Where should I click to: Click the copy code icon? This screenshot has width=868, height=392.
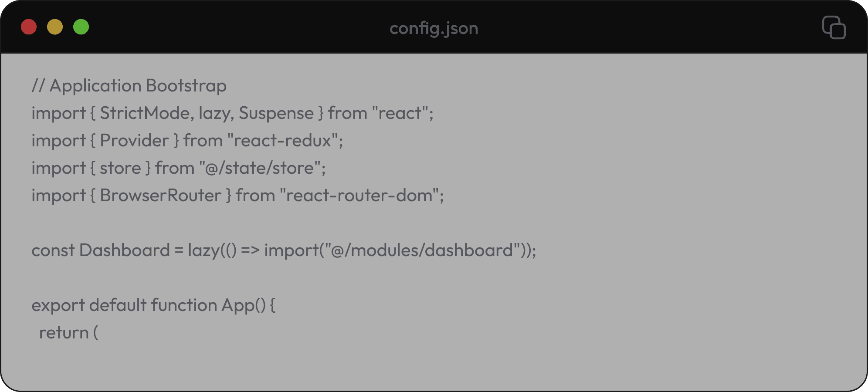(x=834, y=27)
